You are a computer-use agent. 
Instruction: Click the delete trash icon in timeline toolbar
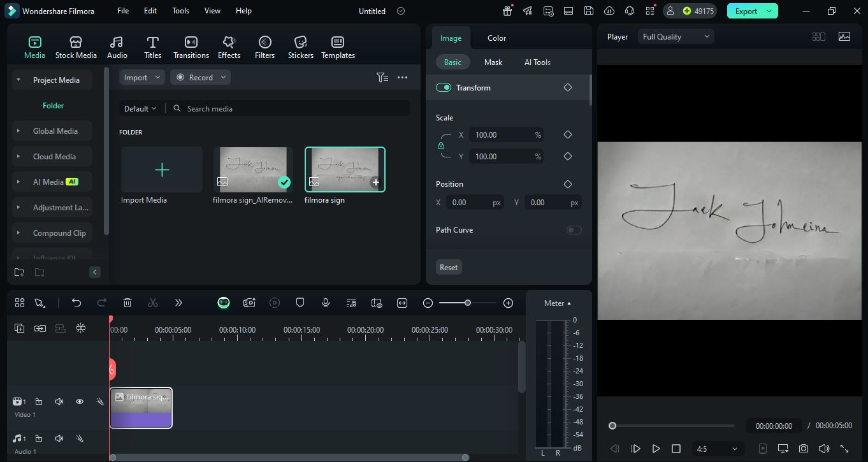127,303
